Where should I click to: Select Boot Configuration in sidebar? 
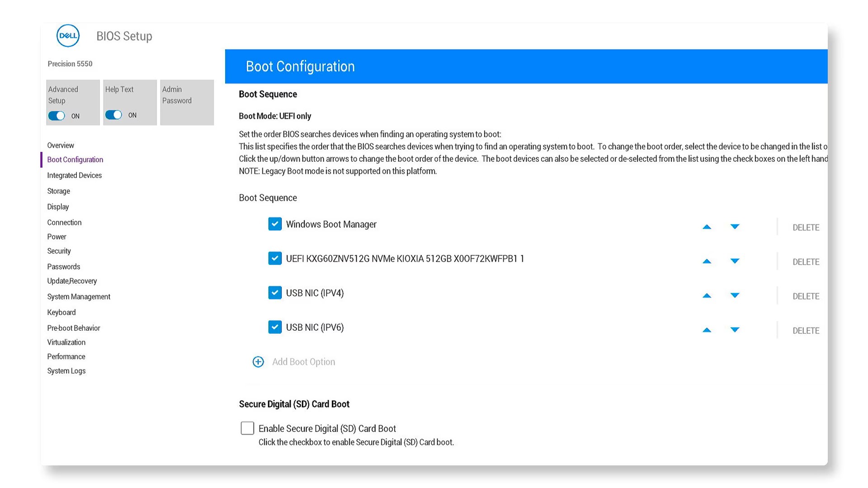(75, 160)
